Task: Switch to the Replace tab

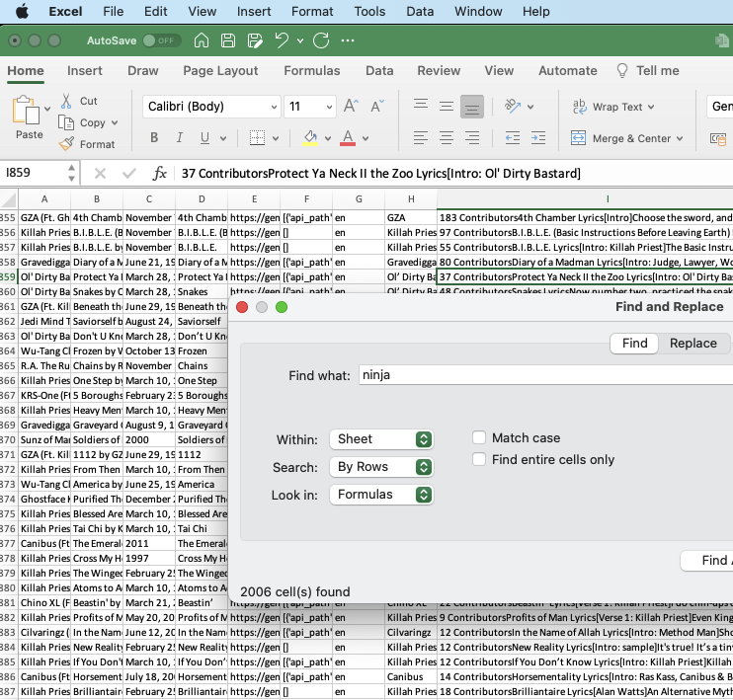Action: [692, 344]
